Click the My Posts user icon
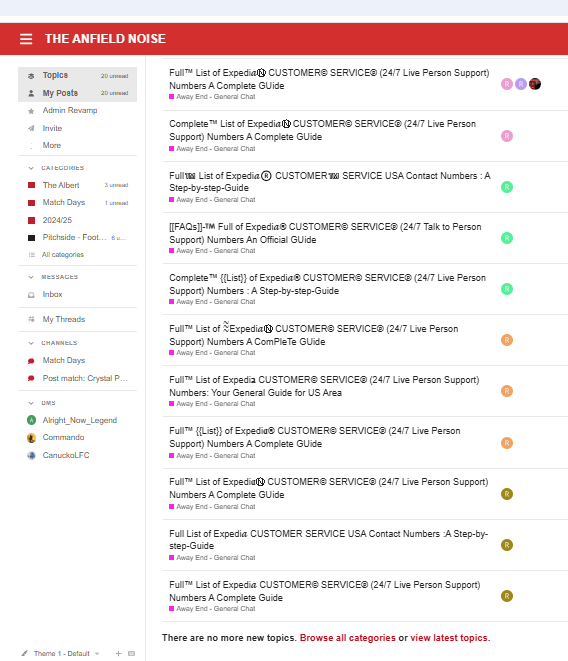 click(x=31, y=93)
